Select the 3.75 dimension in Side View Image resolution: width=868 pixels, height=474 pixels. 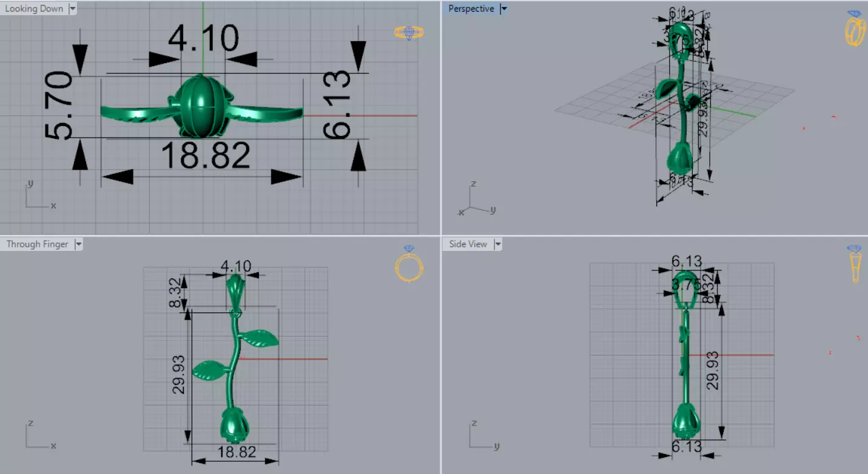tap(686, 284)
